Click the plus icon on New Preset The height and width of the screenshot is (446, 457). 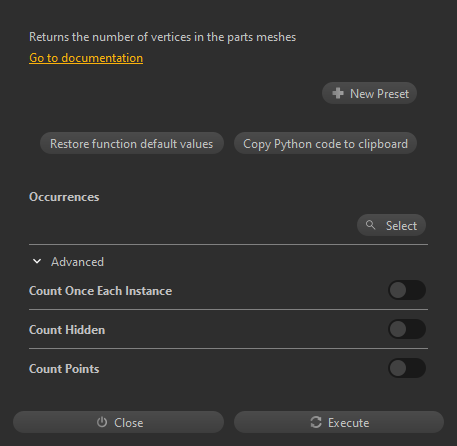point(338,93)
